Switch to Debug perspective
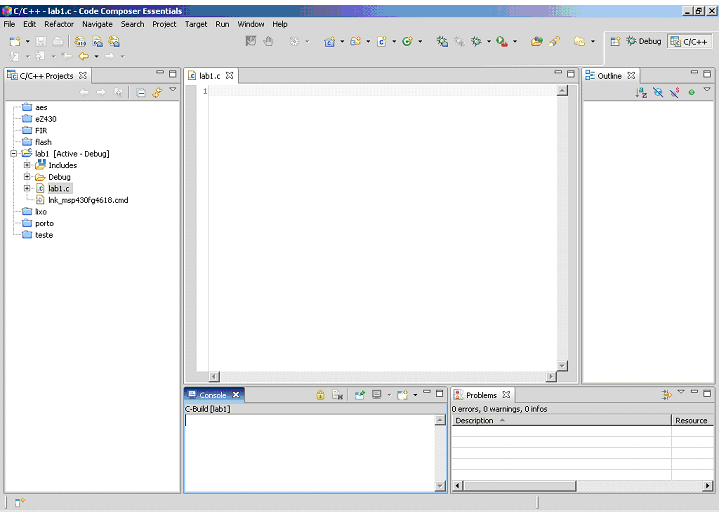The image size is (720, 522). coord(644,42)
